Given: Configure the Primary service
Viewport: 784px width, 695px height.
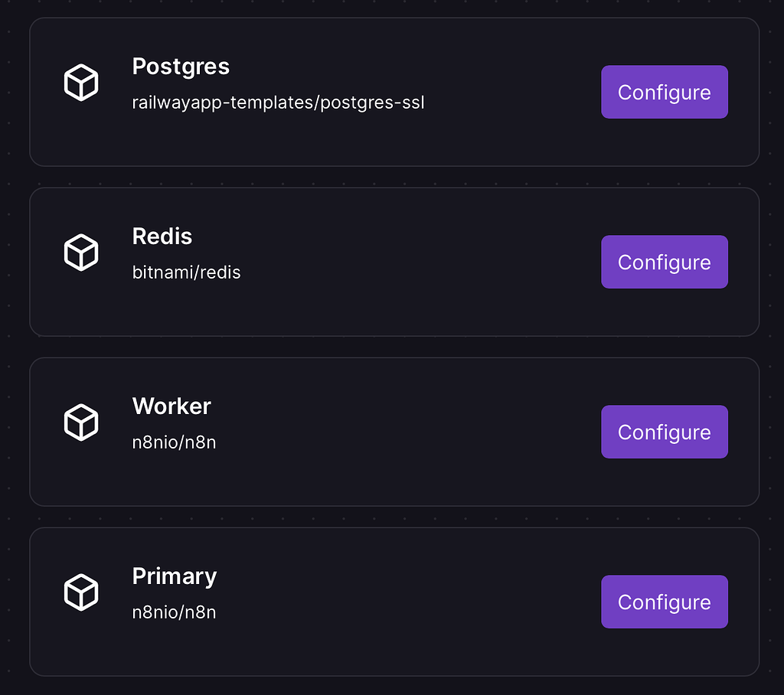Looking at the screenshot, I should coord(665,602).
